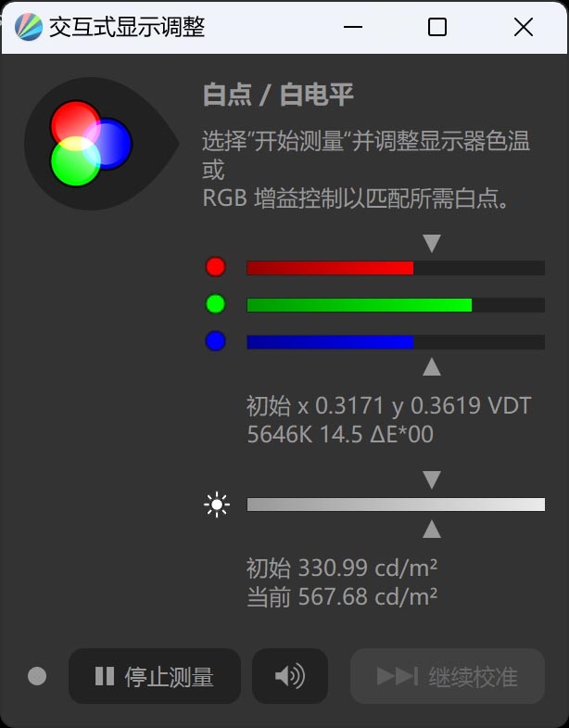Click the blue gain level bar
This screenshot has height=728, width=569.
(x=396, y=342)
